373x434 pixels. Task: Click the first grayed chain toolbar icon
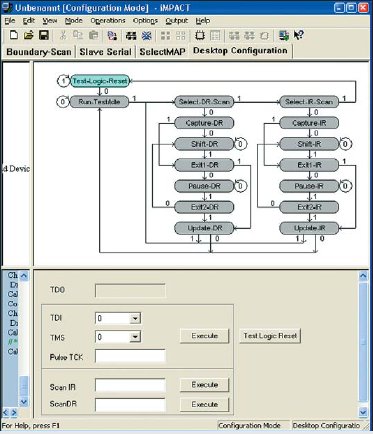(234, 36)
